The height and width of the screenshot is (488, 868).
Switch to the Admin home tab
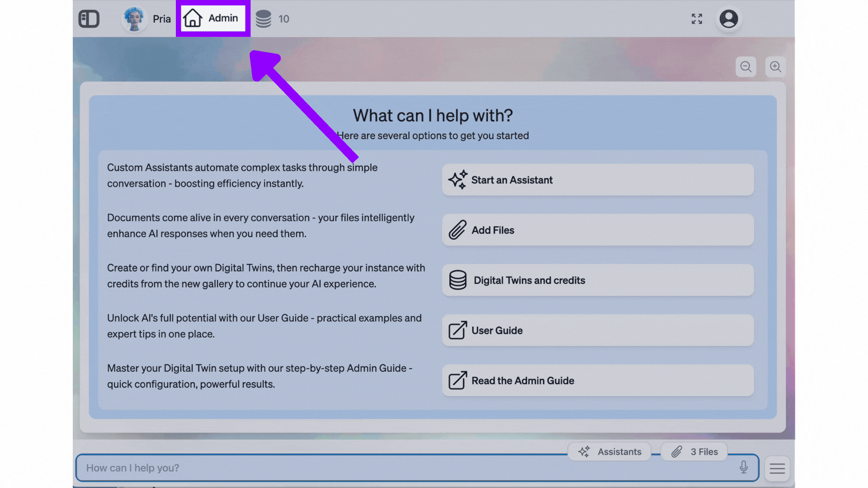coord(213,19)
